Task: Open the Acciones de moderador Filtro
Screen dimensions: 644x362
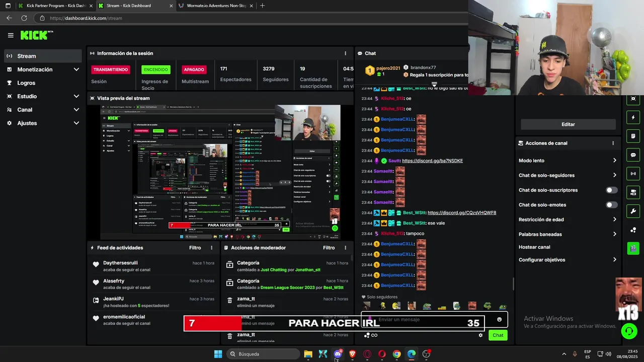Action: coord(329,248)
